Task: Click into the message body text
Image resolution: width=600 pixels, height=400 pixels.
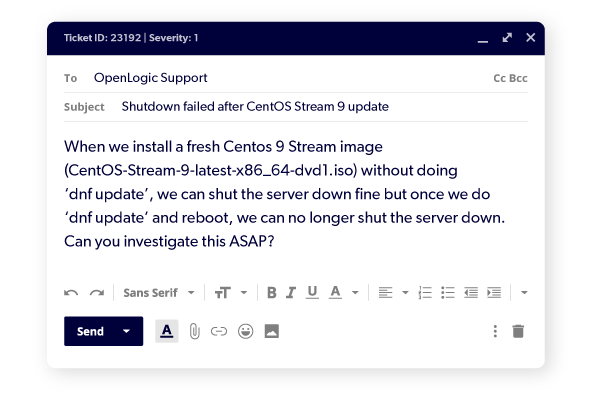Action: [284, 194]
